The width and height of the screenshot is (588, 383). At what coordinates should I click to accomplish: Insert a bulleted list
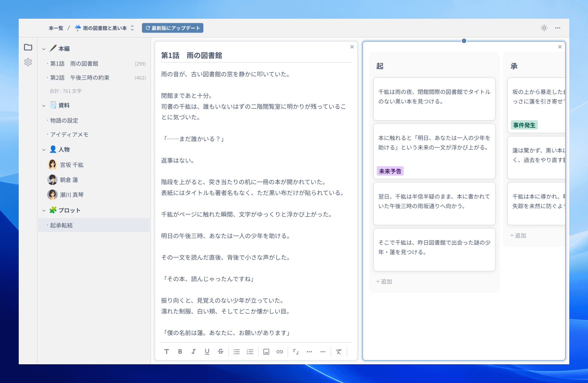tap(237, 352)
